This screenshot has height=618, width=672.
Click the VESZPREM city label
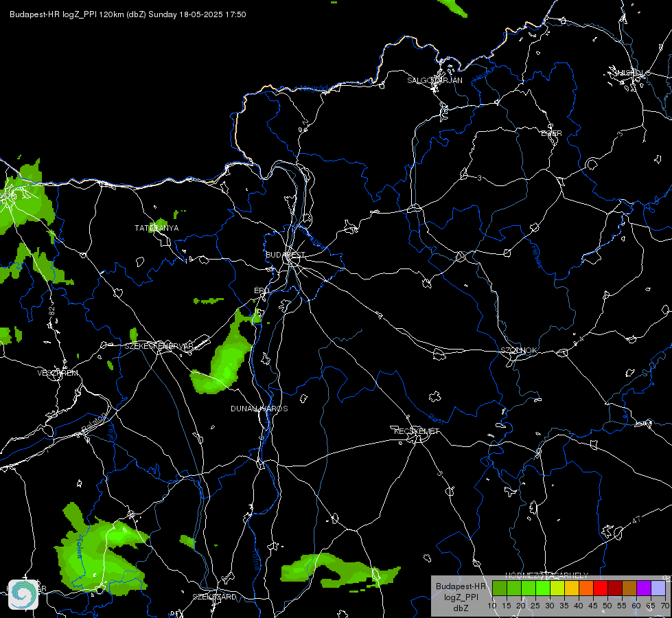pos(58,373)
